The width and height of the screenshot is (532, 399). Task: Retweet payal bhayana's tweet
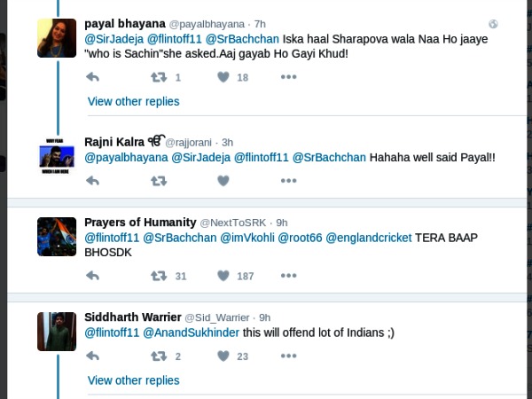click(x=159, y=77)
